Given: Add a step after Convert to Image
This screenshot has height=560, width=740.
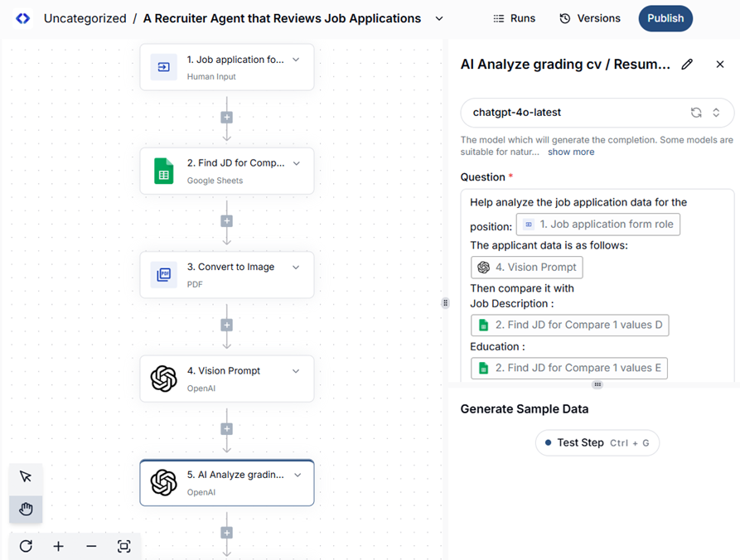Looking at the screenshot, I should (226, 325).
